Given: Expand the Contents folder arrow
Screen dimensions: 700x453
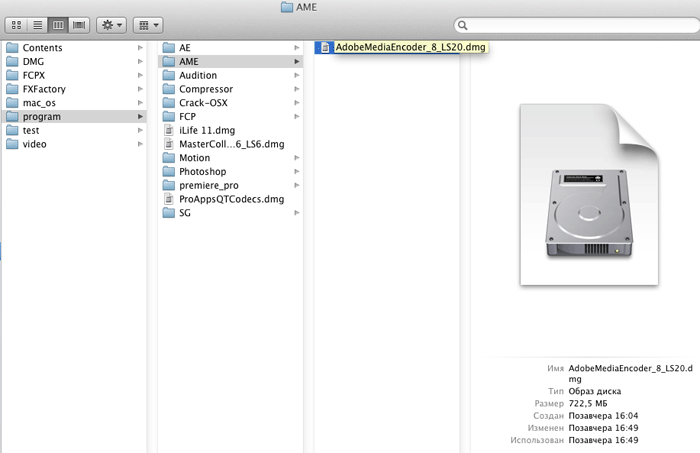Looking at the screenshot, I should [x=140, y=48].
